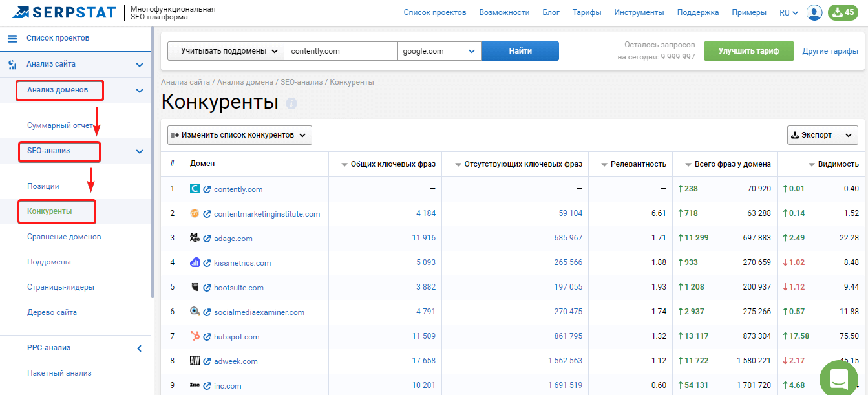
Task: Open the Другие тарифы link
Action: tap(831, 51)
